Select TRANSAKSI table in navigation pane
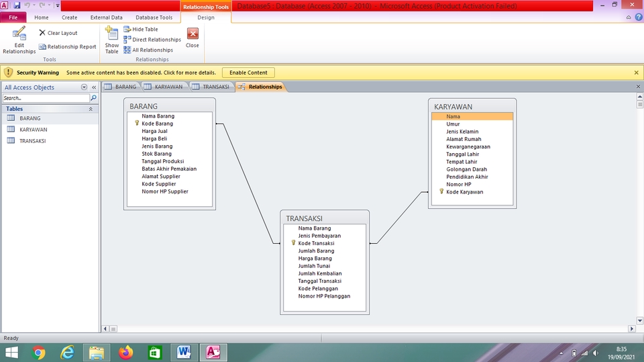The height and width of the screenshot is (362, 644). tap(50, 140)
